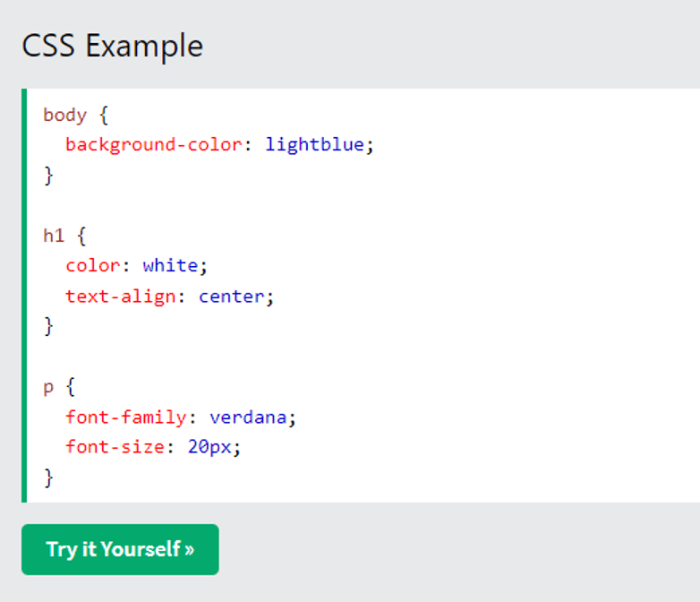Click the green left border of code box
Screen dimensions: 700x602
point(24,296)
